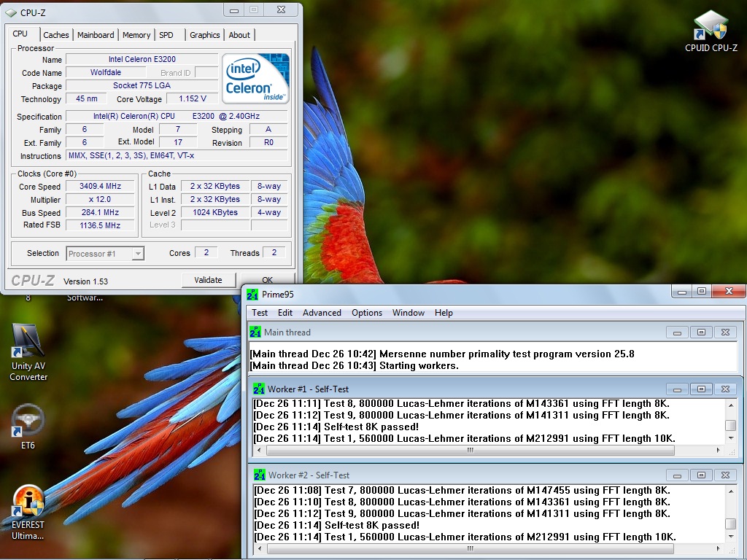Viewport: 747px width, 560px height.
Task: Click the Intel Celeron inside logo
Action: (x=255, y=78)
